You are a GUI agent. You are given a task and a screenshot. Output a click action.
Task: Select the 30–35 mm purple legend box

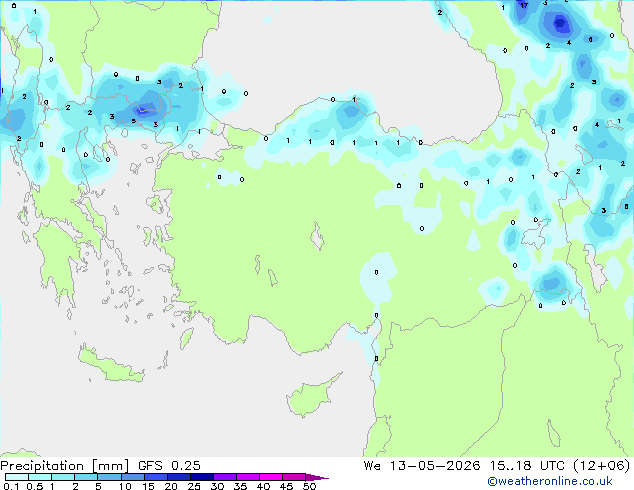pyautogui.click(x=225, y=477)
